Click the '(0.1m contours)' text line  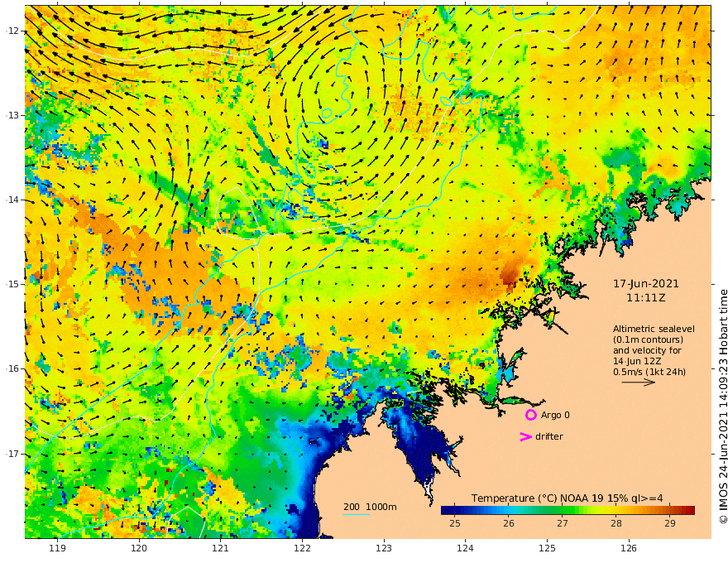pyautogui.click(x=648, y=339)
